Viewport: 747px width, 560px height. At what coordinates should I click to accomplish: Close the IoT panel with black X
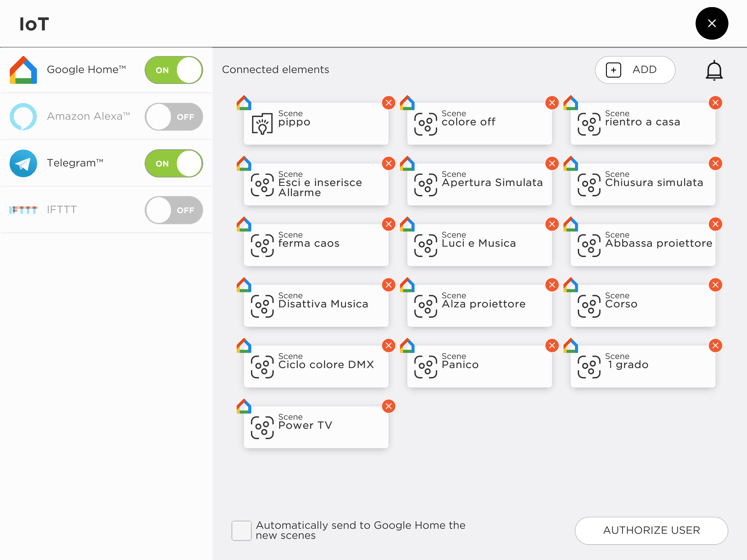click(x=711, y=23)
